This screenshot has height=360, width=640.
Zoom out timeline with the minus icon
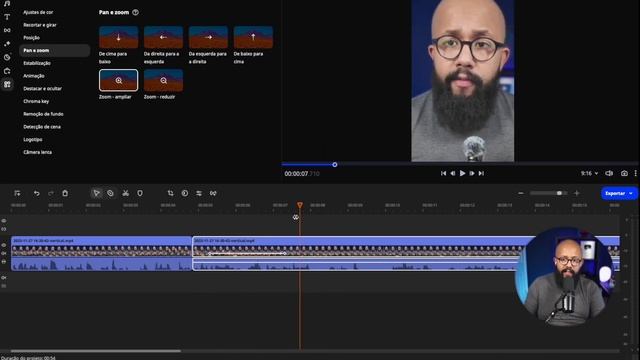[521, 193]
